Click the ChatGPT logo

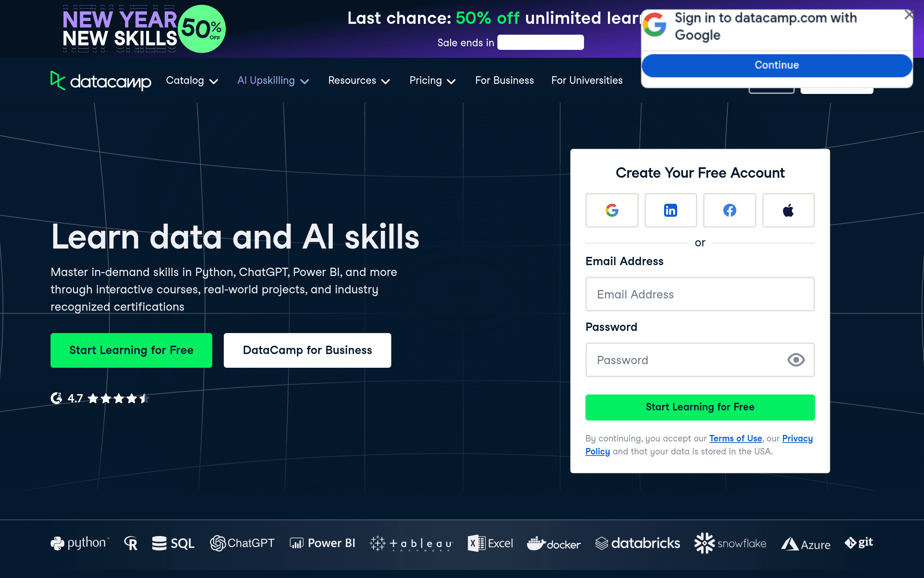[x=242, y=543]
